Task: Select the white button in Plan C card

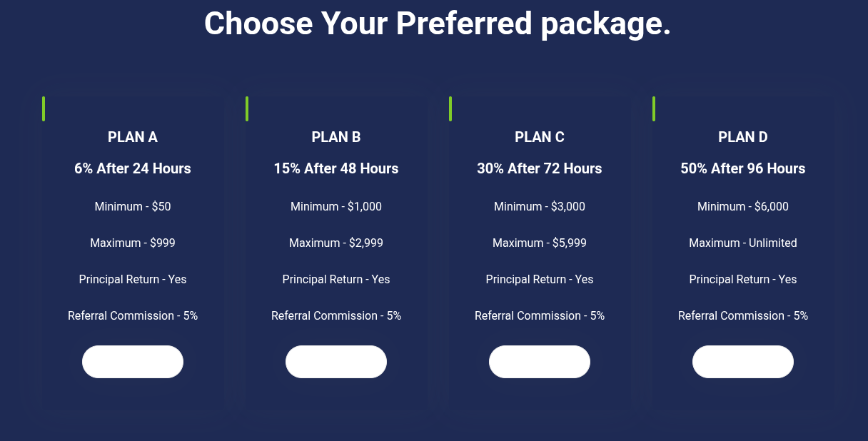Action: pyautogui.click(x=540, y=362)
